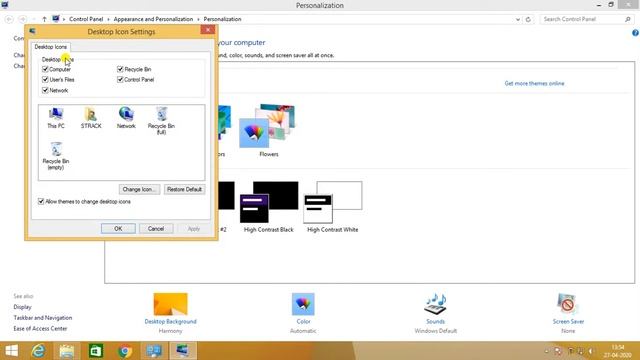Apply the High Contrast Black theme
This screenshot has height=360, width=640.
point(269,207)
